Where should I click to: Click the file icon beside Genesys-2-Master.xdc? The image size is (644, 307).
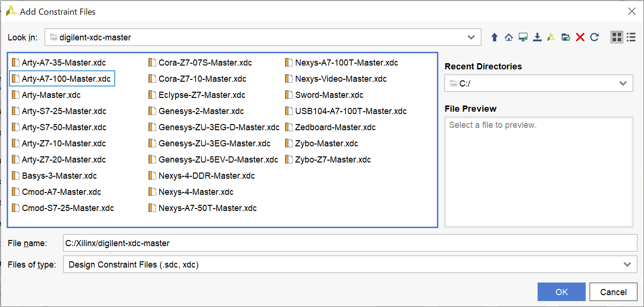(x=152, y=111)
